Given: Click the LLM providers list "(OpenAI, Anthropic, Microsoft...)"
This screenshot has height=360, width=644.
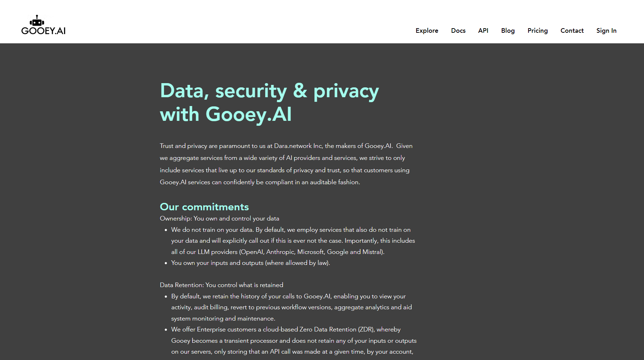Looking at the screenshot, I should click(x=312, y=252).
